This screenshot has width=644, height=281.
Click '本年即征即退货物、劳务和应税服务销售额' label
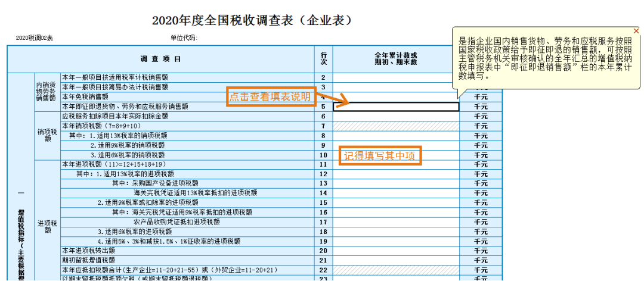point(125,107)
